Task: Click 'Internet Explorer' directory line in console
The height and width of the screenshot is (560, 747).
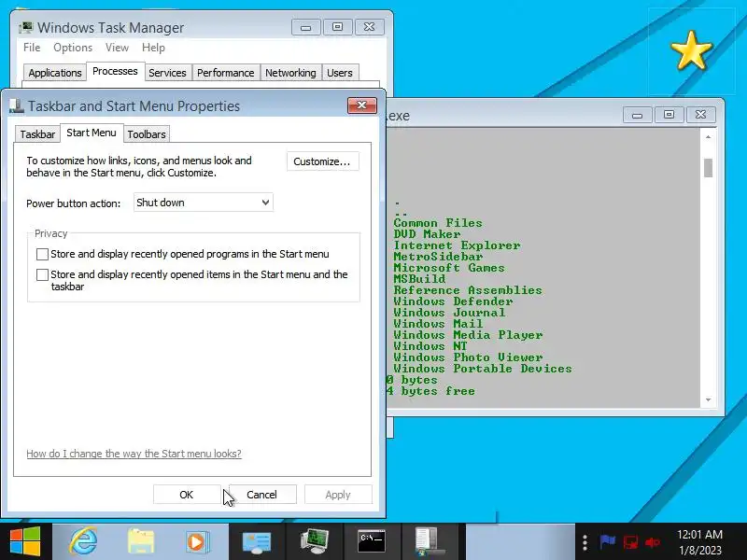Action: pyautogui.click(x=457, y=245)
